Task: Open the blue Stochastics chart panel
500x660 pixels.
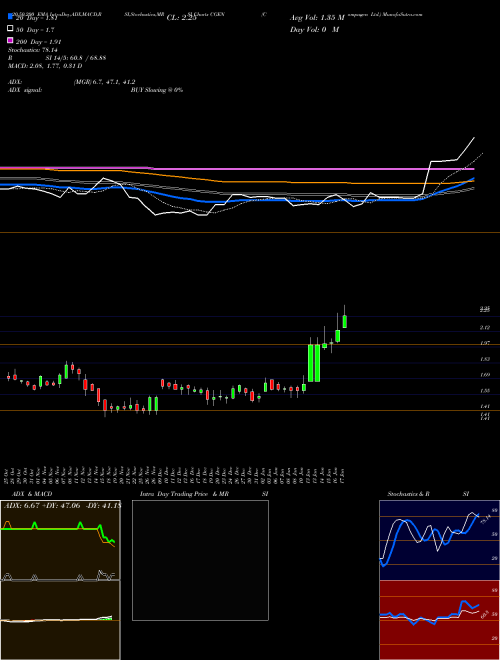Action: 439,540
